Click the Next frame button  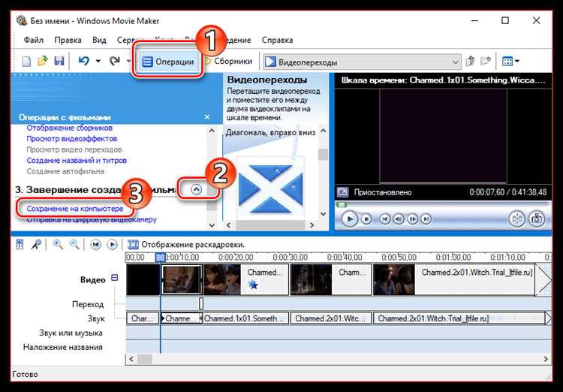[x=412, y=219]
